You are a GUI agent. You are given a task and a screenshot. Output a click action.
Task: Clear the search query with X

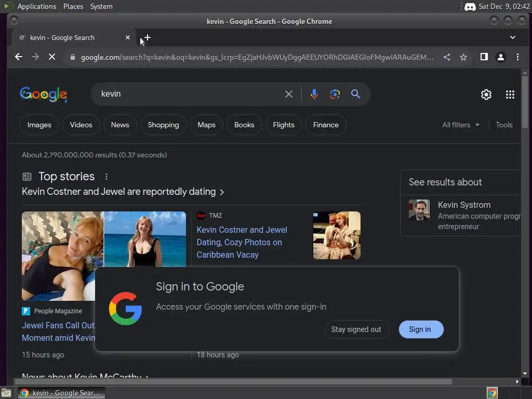289,94
